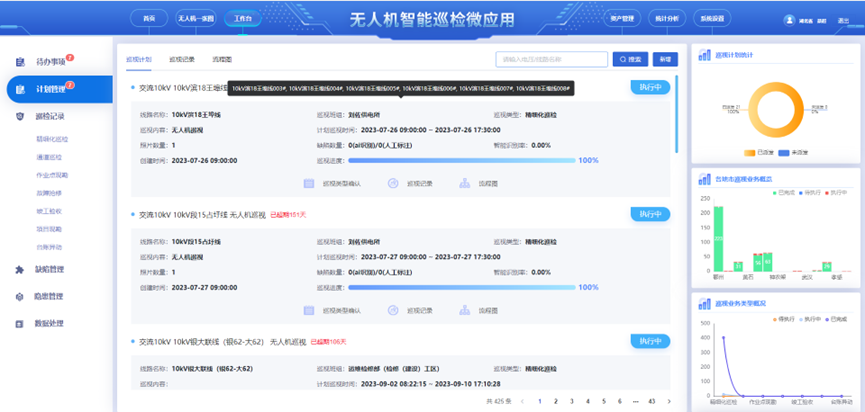Click the 数据处理 sidebar icon
This screenshot has width=865, height=412.
[x=20, y=324]
